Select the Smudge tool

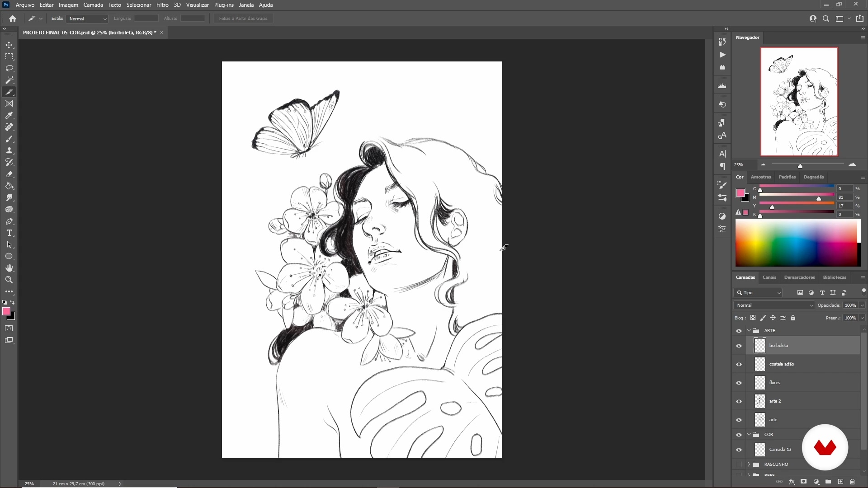tap(9, 198)
